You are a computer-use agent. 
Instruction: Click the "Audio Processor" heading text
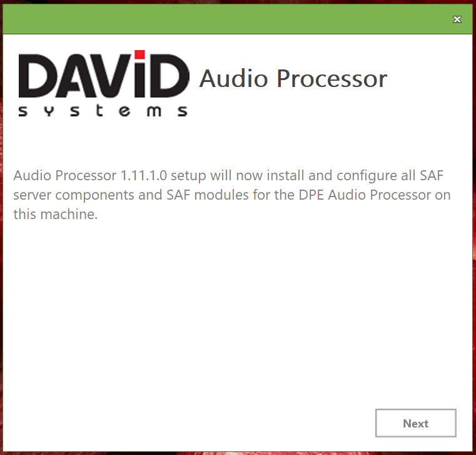click(293, 79)
